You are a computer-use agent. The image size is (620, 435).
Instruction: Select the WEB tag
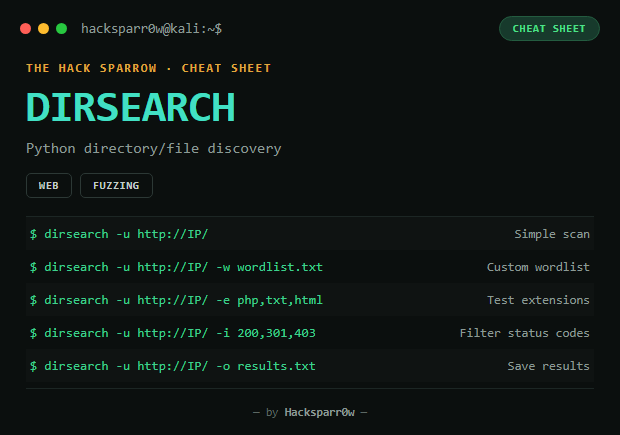(x=49, y=185)
